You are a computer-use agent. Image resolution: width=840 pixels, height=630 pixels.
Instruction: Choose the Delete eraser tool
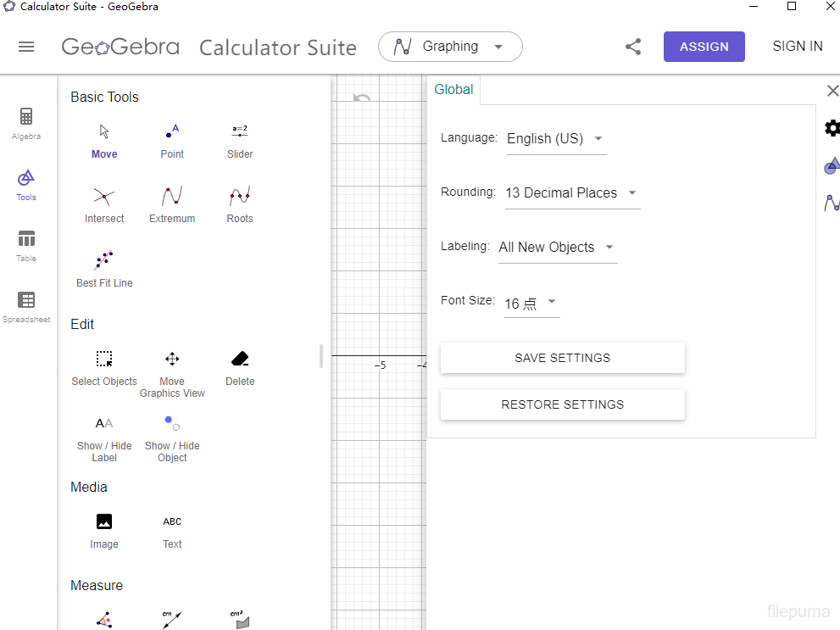[240, 367]
